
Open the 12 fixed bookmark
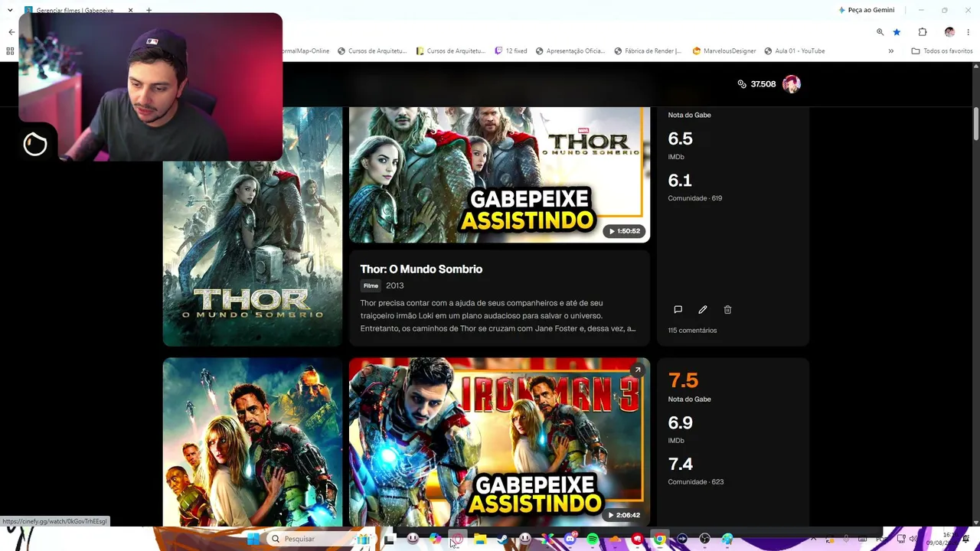(511, 51)
